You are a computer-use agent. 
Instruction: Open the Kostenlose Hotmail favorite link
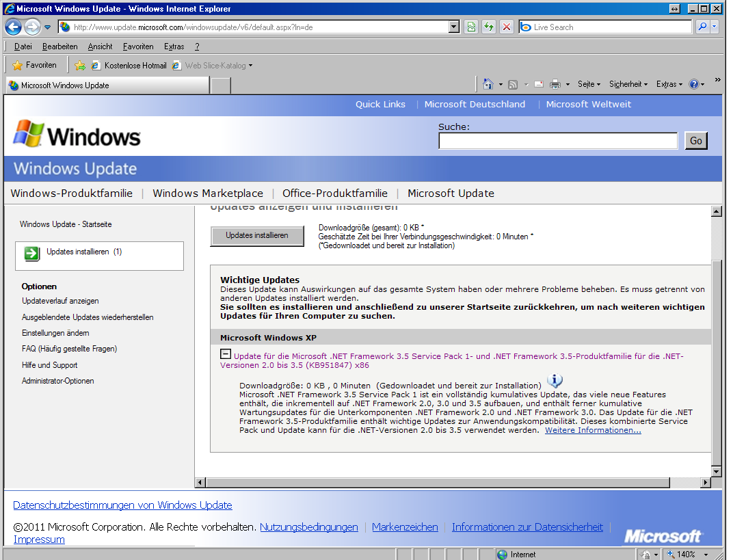point(129,66)
